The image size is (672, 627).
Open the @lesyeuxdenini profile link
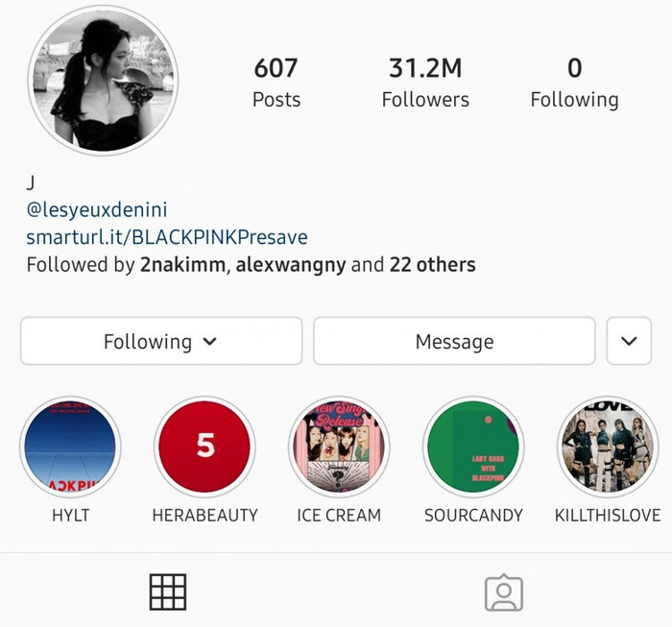pos(97,210)
